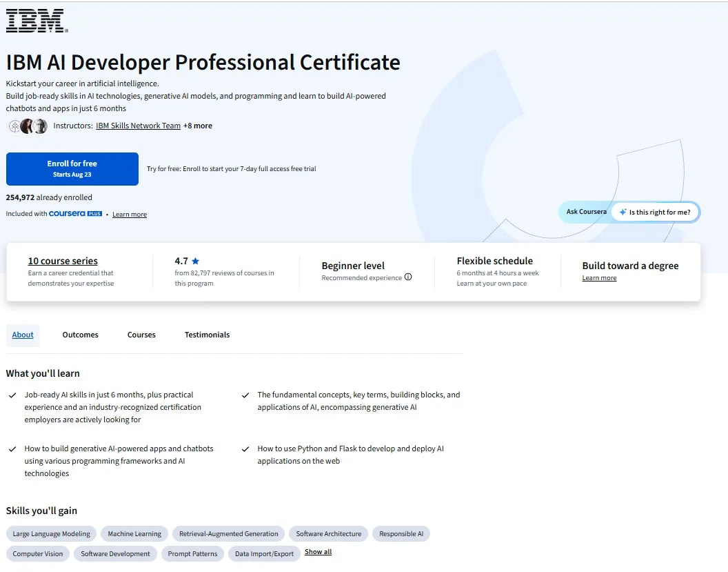Image resolution: width=728 pixels, height=572 pixels.
Task: Click the blue star rating icon
Action: coord(196,261)
